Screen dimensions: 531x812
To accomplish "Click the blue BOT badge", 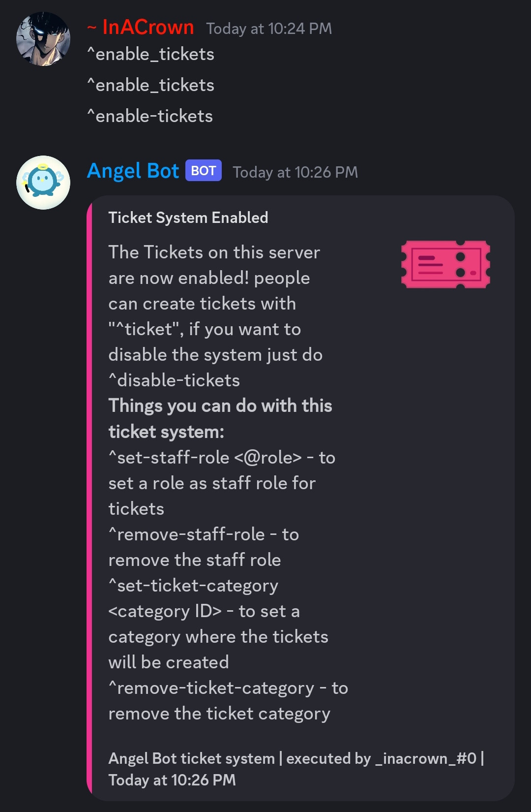I will tap(203, 171).
